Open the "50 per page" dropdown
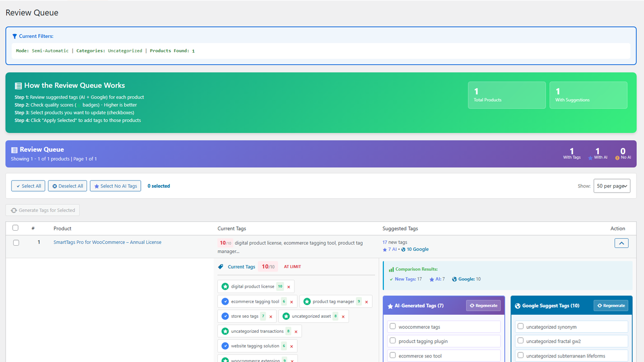The height and width of the screenshot is (362, 644). pos(612,186)
